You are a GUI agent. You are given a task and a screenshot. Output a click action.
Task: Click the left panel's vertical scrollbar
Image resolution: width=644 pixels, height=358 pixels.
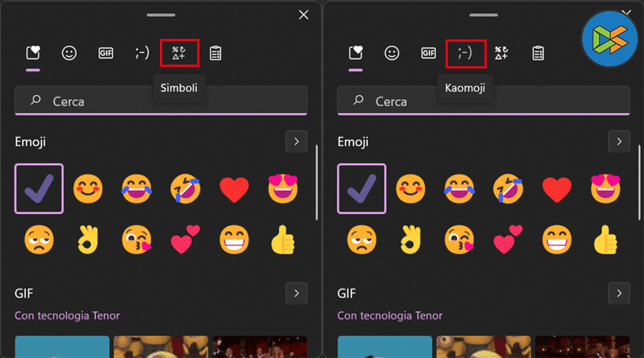pos(316,182)
